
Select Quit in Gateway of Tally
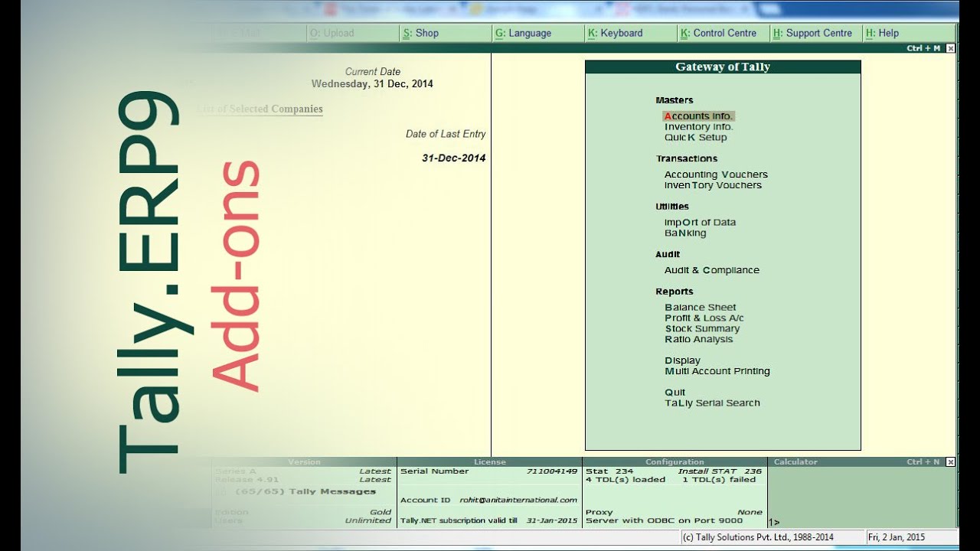coord(675,393)
